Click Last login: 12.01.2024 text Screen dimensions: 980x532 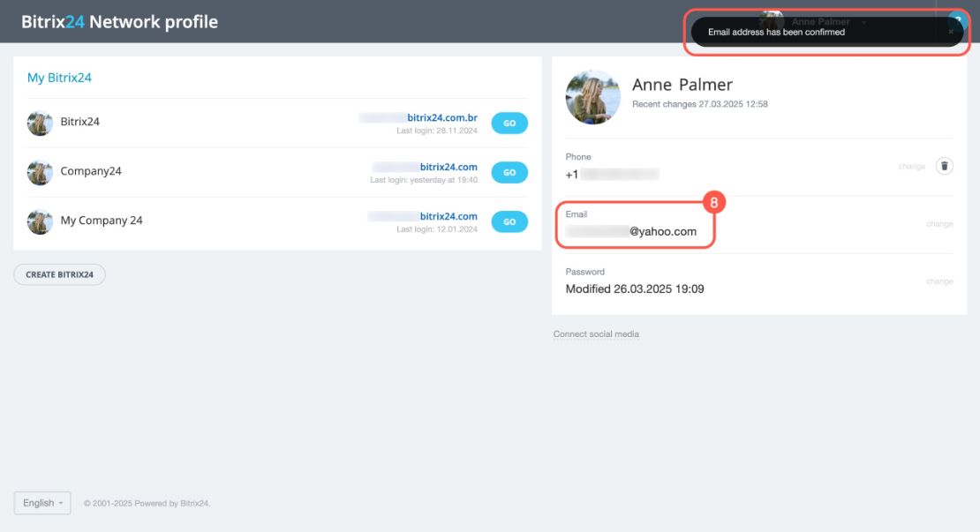tap(437, 229)
